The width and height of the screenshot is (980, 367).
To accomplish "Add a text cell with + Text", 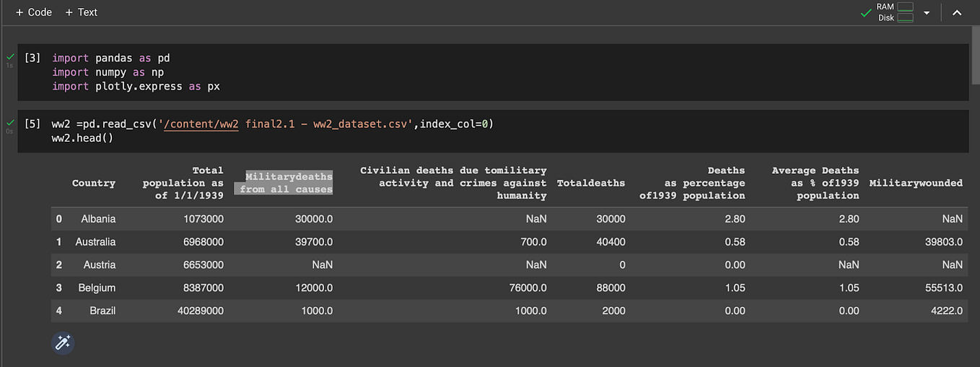I will tap(81, 12).
